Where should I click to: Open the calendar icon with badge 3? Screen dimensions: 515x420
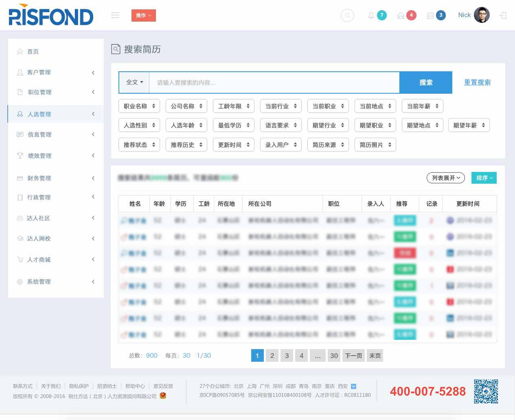430,15
